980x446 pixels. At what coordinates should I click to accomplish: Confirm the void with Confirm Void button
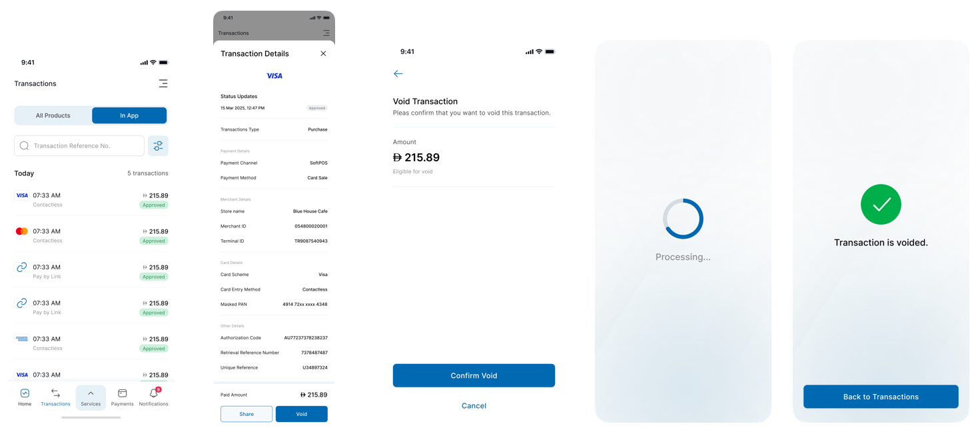474,375
